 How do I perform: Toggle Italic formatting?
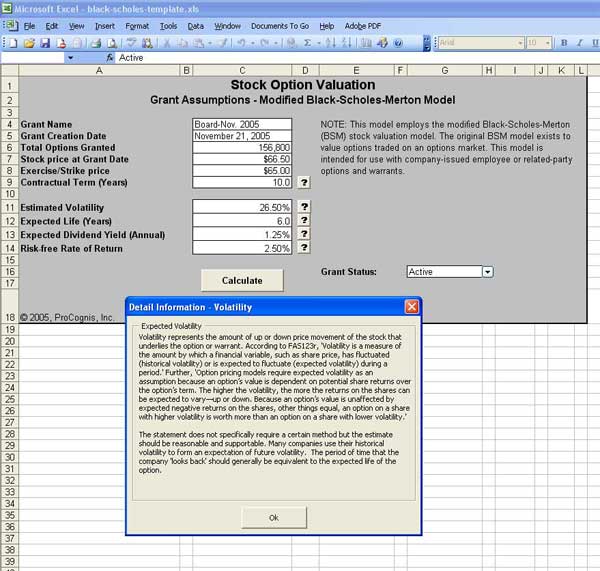point(580,43)
